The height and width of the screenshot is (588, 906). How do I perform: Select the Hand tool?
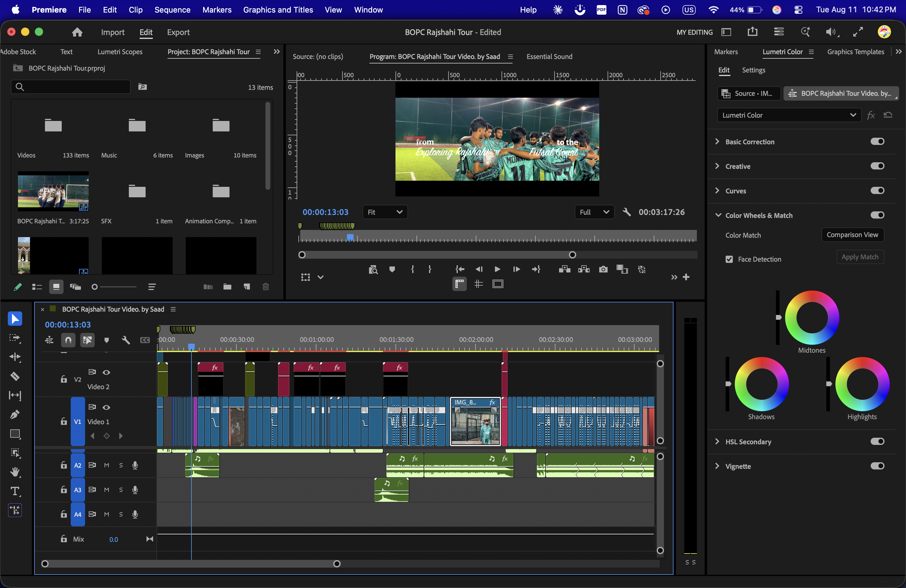pos(15,472)
